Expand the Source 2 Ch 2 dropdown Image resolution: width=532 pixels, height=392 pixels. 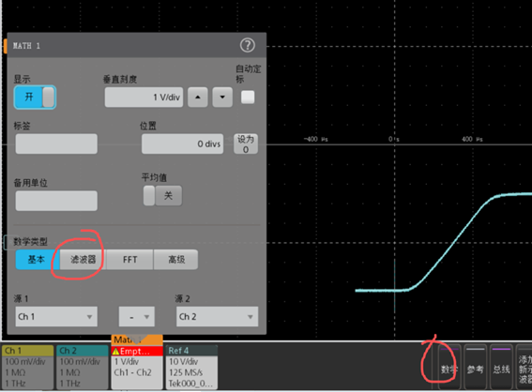(217, 317)
